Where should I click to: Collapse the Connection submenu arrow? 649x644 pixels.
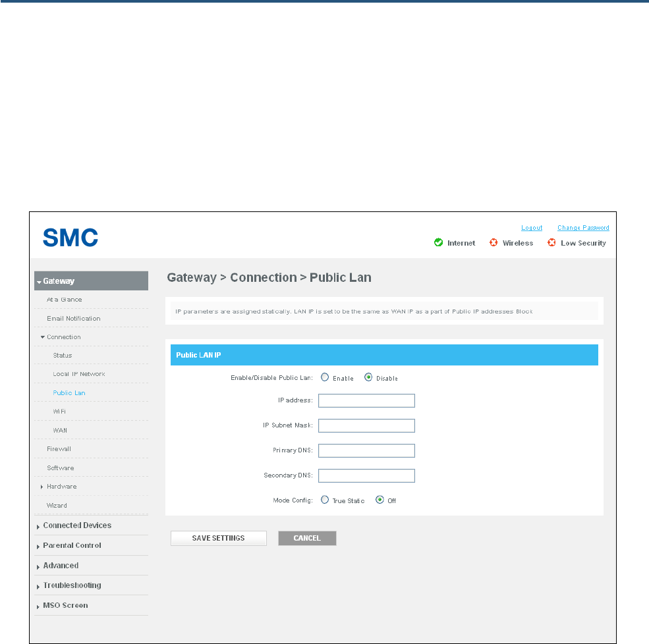point(43,337)
